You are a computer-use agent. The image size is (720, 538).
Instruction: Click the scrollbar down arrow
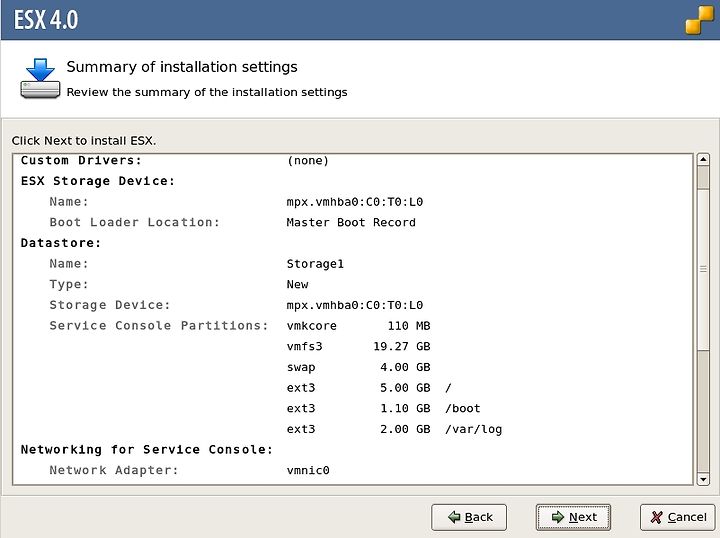[x=703, y=479]
